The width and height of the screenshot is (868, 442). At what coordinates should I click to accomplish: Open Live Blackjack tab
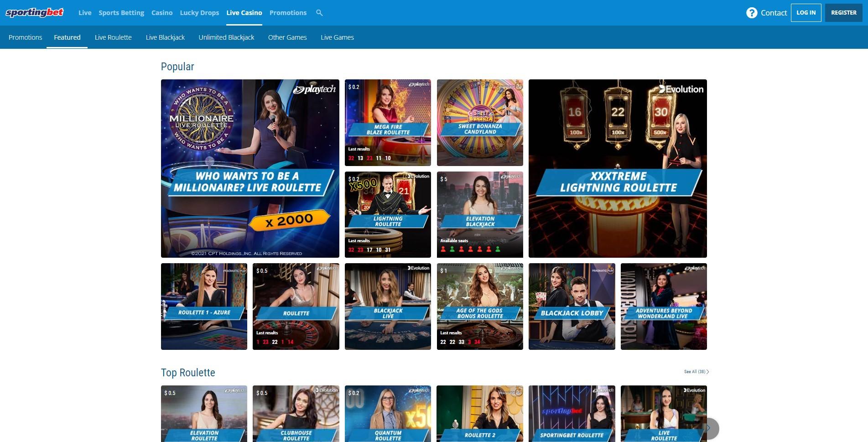pos(165,37)
